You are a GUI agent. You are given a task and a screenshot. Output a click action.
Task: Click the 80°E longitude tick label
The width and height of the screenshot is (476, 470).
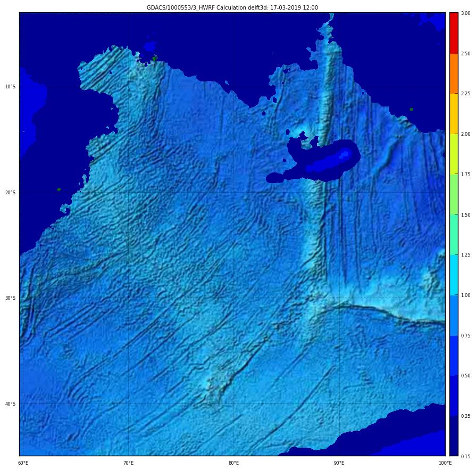[x=234, y=463]
